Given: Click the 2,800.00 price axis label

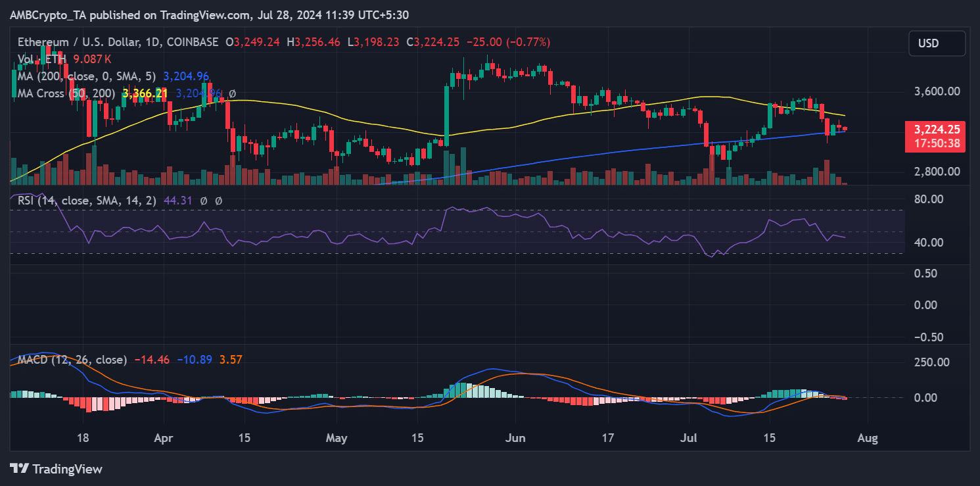Looking at the screenshot, I should (937, 172).
